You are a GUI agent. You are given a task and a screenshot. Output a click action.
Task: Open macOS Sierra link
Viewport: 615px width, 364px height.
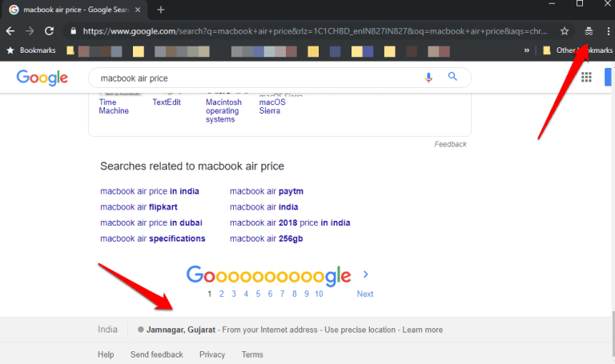click(x=272, y=106)
